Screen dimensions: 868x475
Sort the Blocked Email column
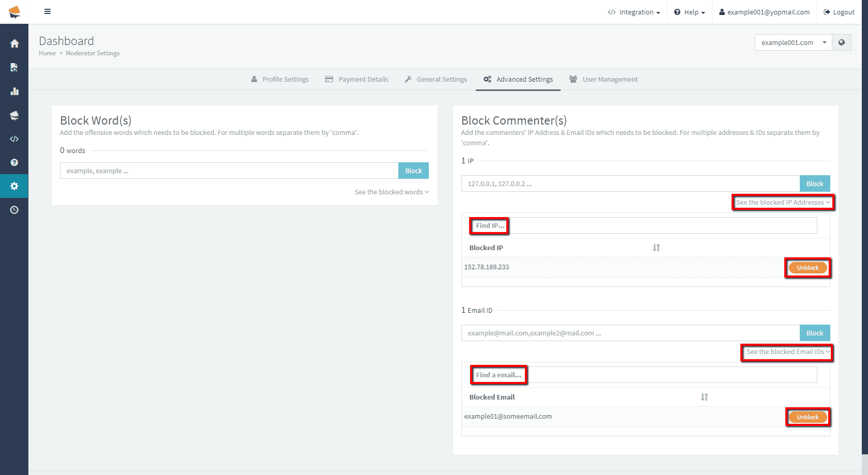pos(704,397)
